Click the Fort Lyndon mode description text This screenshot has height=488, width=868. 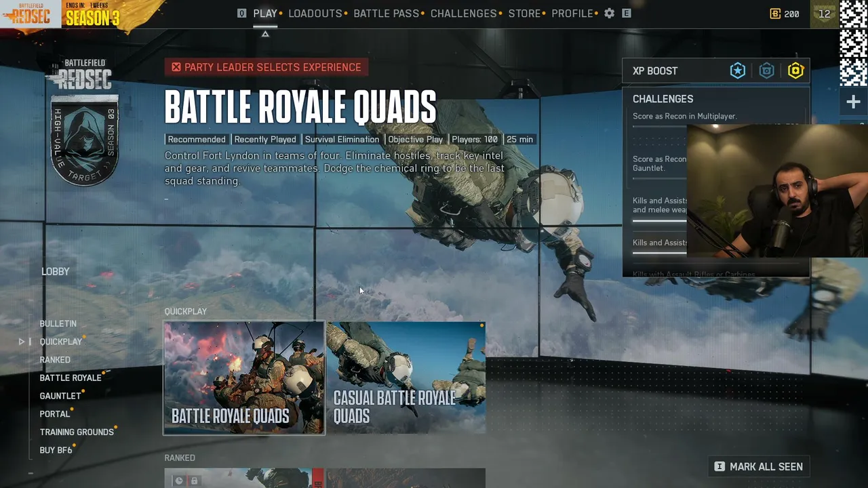pyautogui.click(x=334, y=168)
